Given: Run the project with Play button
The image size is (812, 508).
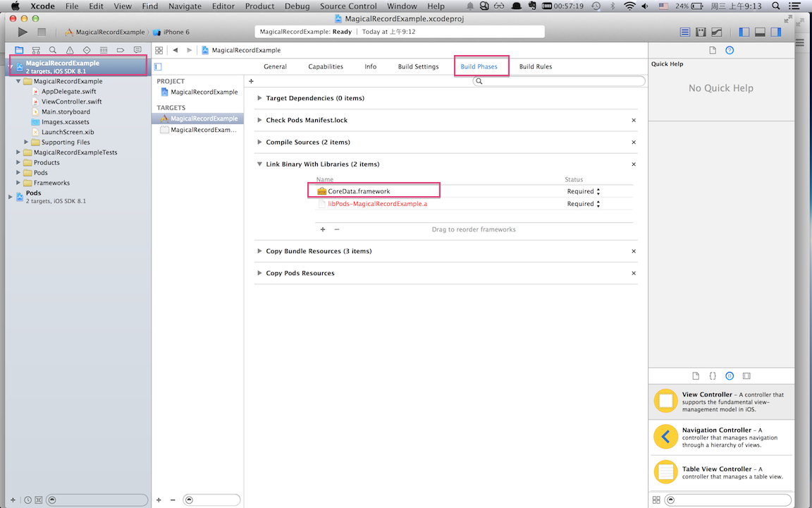Looking at the screenshot, I should 23,32.
